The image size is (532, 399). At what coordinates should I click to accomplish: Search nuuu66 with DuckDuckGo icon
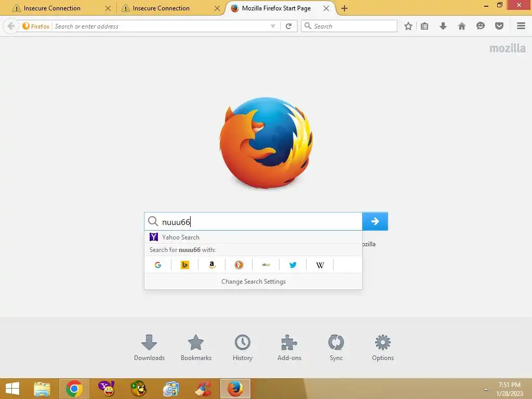tap(239, 264)
